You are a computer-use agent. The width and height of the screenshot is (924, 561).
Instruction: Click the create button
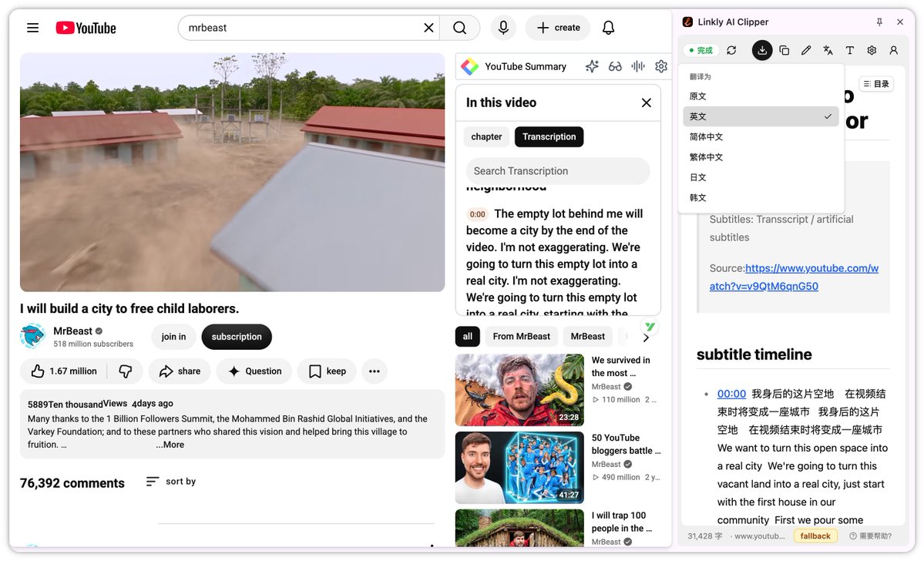(x=558, y=28)
